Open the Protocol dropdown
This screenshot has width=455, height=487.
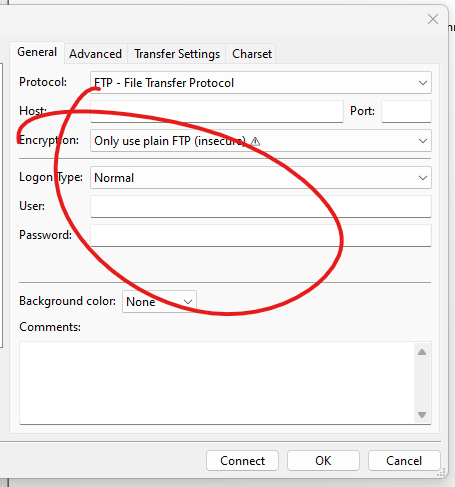(x=261, y=83)
